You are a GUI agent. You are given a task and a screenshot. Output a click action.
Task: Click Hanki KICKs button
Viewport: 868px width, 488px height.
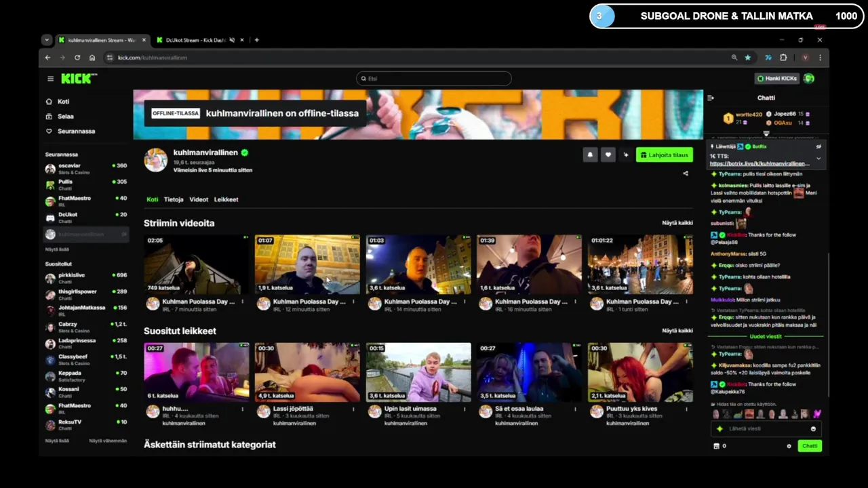tap(777, 79)
